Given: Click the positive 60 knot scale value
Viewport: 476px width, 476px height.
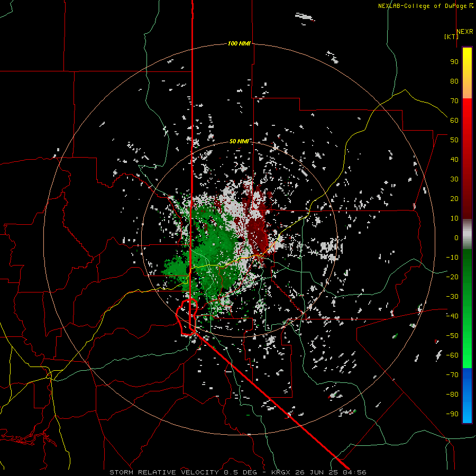Looking at the screenshot, I should coord(454,120).
